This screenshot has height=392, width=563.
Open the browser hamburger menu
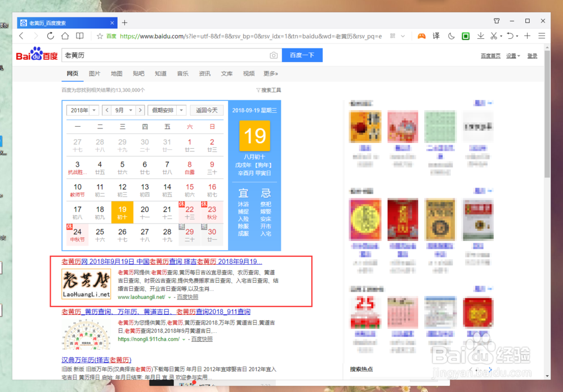coord(542,36)
